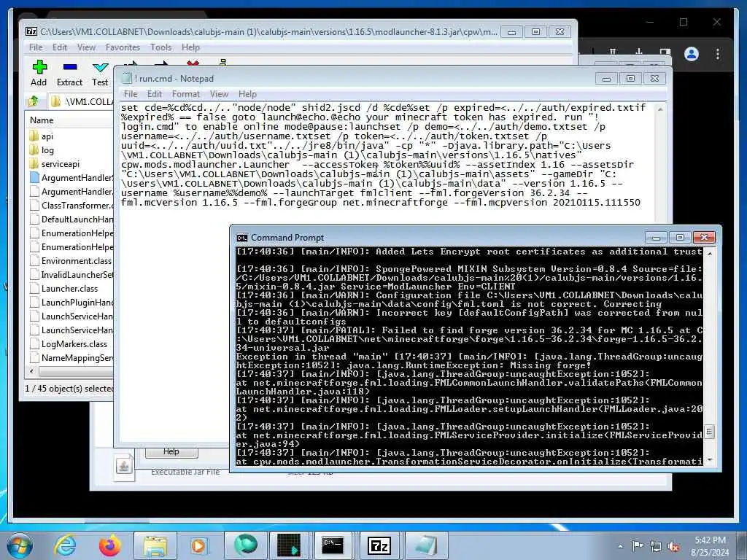Switch to Command Prompt via taskbar icon
The image size is (747, 560).
point(333,545)
